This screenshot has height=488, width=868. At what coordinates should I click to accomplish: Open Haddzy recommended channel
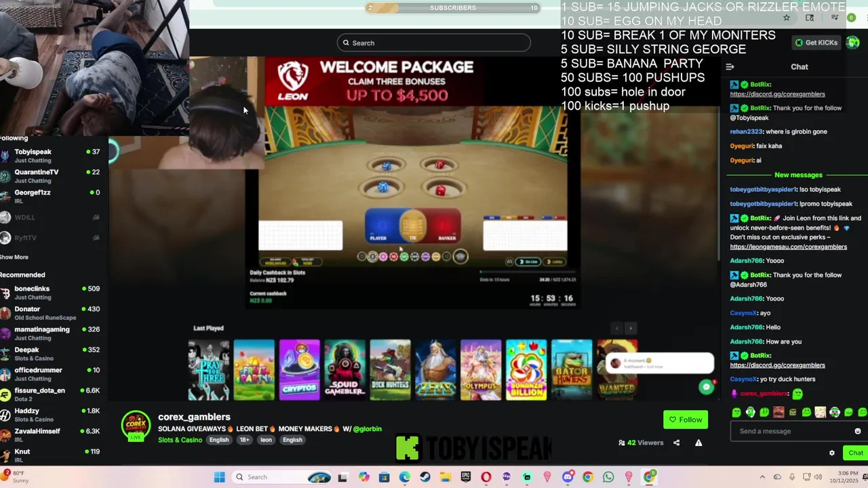[50, 414]
